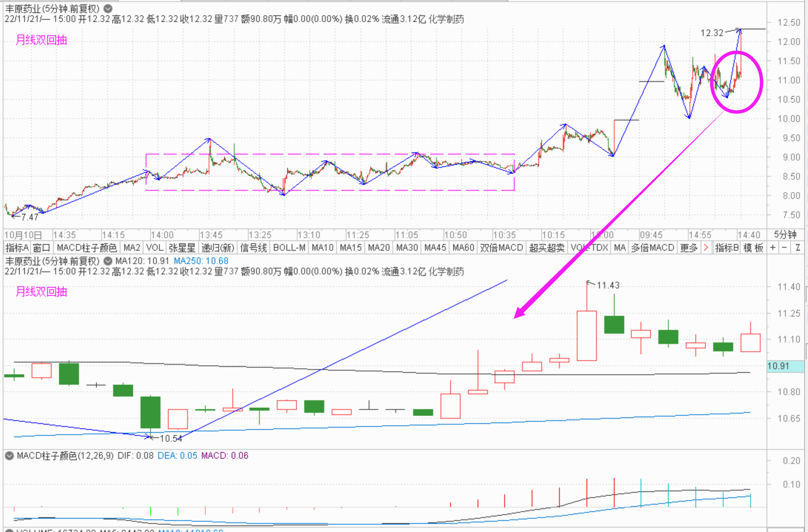808x532 pixels.
Task: Click MA250: 10.68 indicator value
Action: click(201, 261)
